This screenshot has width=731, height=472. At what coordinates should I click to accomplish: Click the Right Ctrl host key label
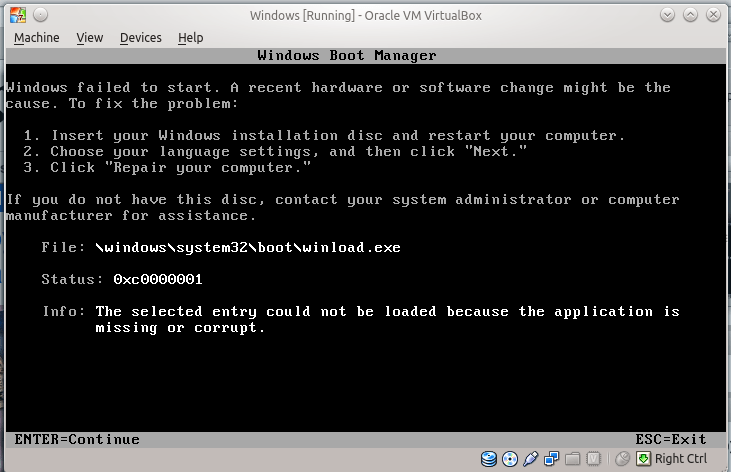point(681,459)
